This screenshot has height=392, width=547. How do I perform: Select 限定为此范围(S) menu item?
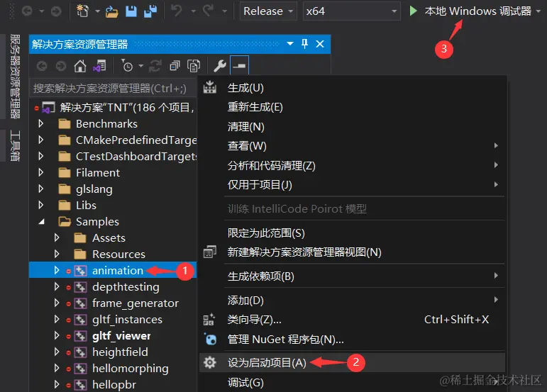[352, 233]
